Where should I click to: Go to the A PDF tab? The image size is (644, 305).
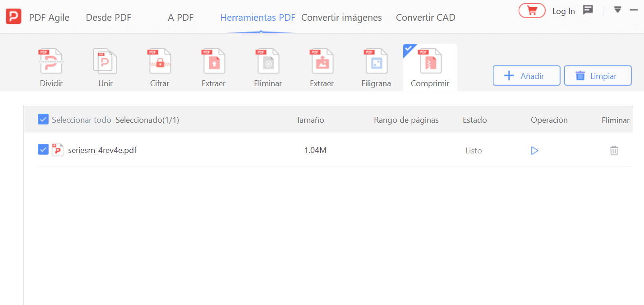(180, 17)
